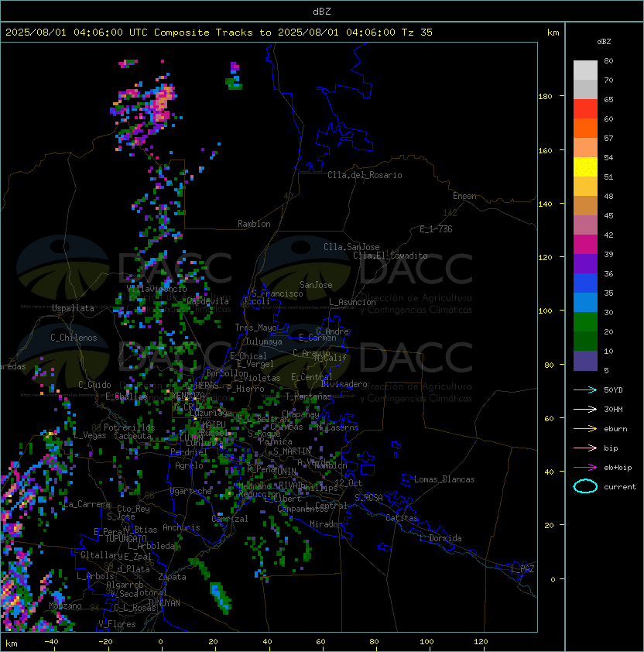This screenshot has width=644, height=652.
Task: Pick the red swatch in the dBZ scale
Action: coord(585,108)
